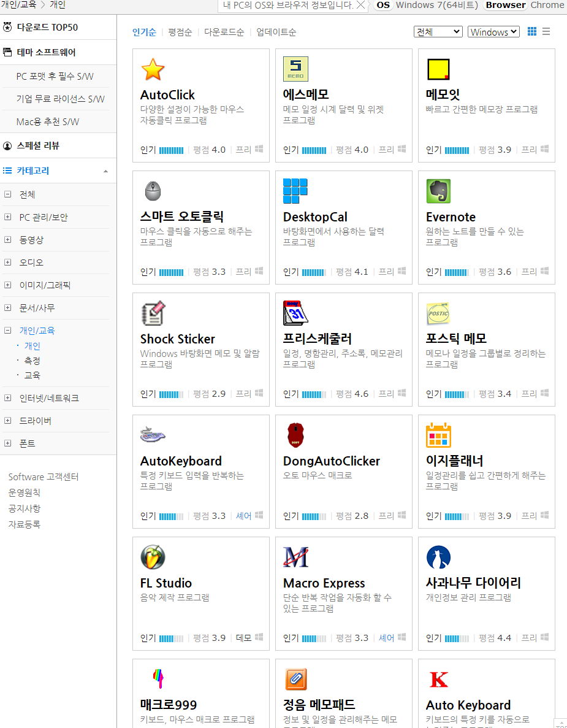Open the Shock Sticker notepad icon
Screen dimensions: 567x728
tap(153, 313)
